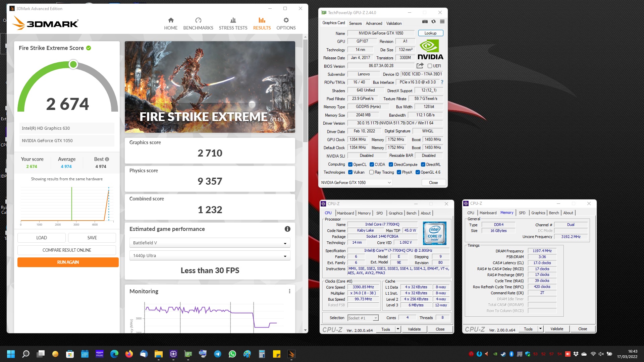This screenshot has width=644, height=362.
Task: Open the GPU selector dropdown in GPU-Z
Action: pyautogui.click(x=356, y=183)
